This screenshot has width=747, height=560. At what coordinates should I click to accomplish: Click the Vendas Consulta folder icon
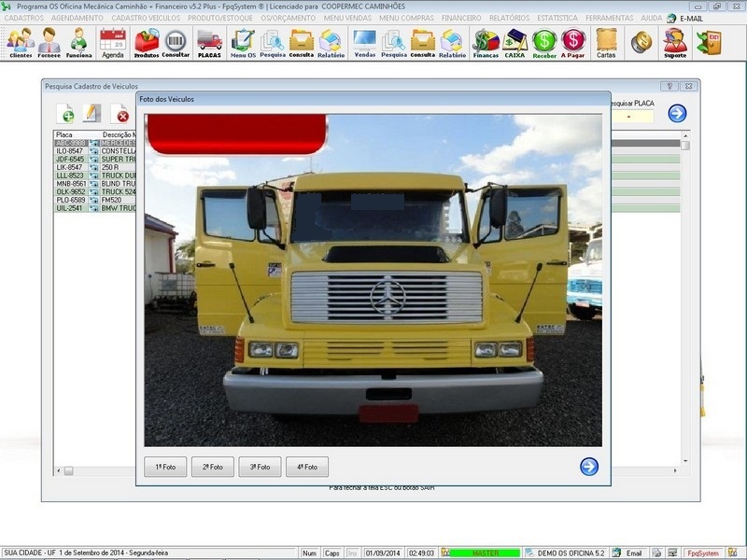pyautogui.click(x=423, y=43)
